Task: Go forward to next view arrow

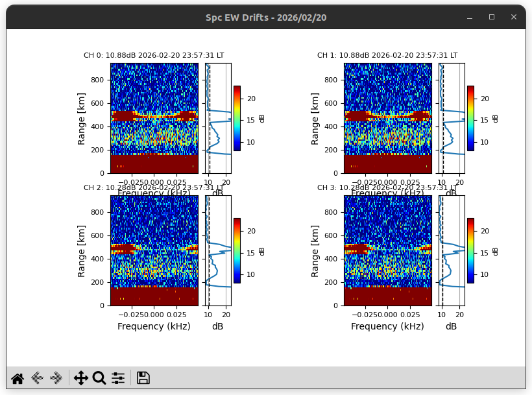Action: point(56,378)
